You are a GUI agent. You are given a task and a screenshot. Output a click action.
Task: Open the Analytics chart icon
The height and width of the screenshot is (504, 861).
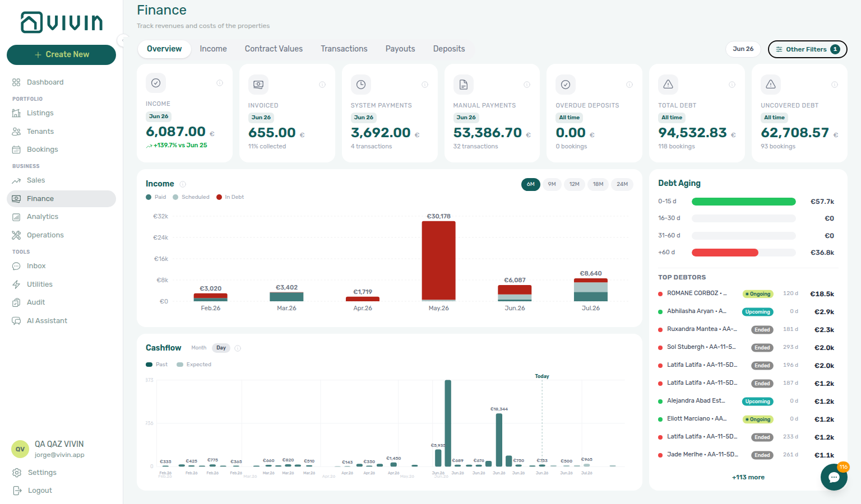tap(16, 217)
